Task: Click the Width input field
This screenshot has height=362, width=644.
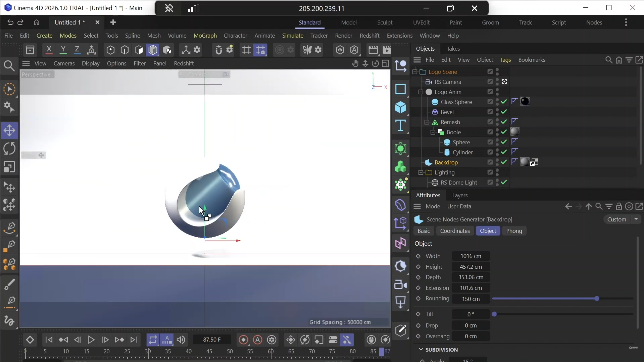Action: click(x=470, y=256)
